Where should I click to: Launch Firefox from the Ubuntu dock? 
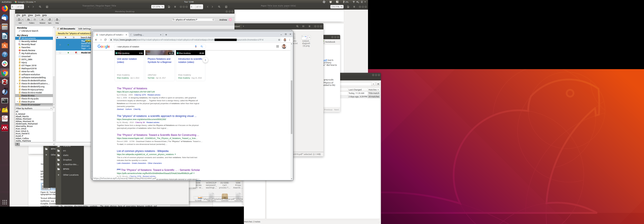point(5,9)
